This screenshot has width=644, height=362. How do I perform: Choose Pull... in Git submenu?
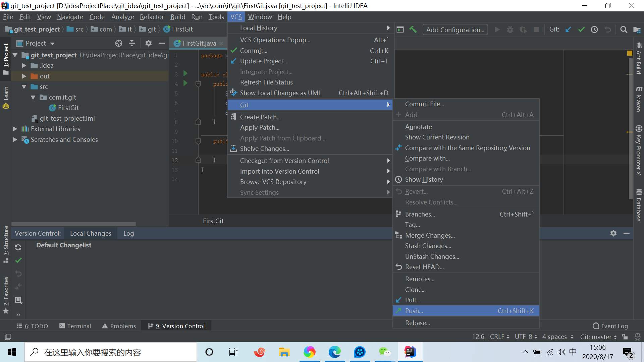[466, 300]
